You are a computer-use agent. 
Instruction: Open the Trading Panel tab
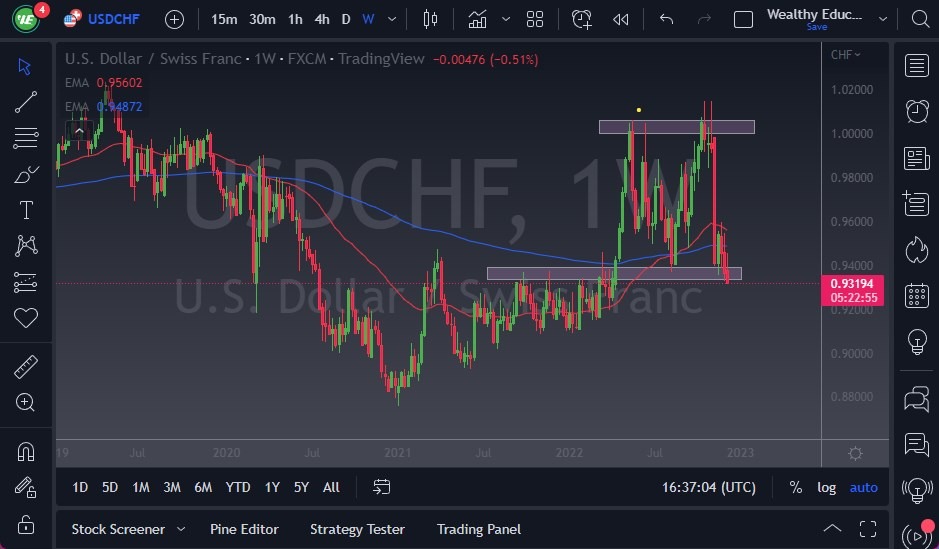(478, 529)
